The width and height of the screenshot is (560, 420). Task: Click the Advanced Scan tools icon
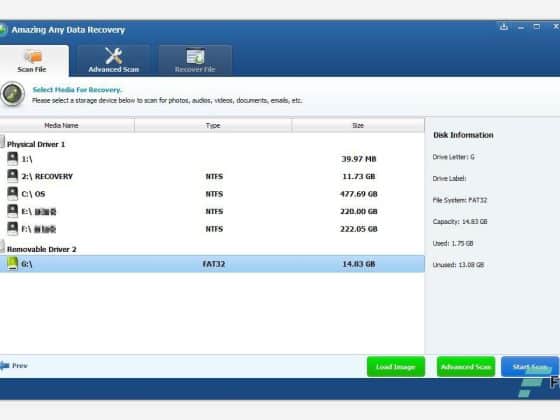114,56
